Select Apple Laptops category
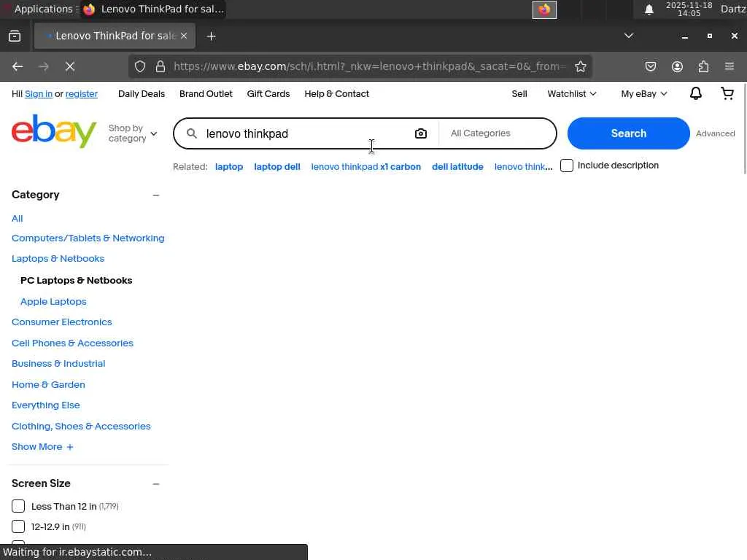 coord(53,302)
